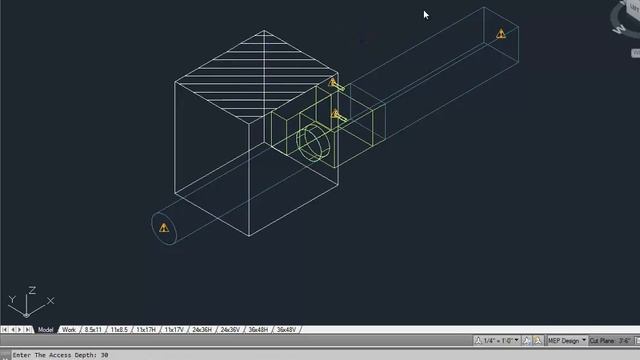Open the 36x48H layout tab

258,329
